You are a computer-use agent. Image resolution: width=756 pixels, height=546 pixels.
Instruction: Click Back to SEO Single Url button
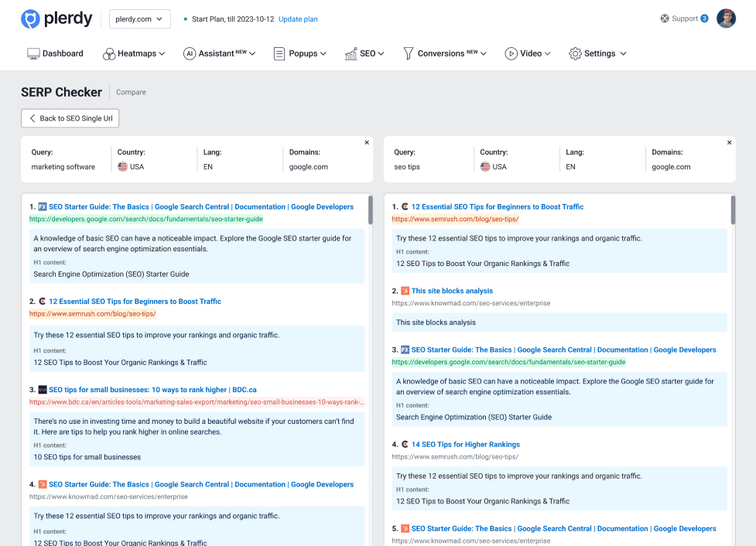(70, 118)
